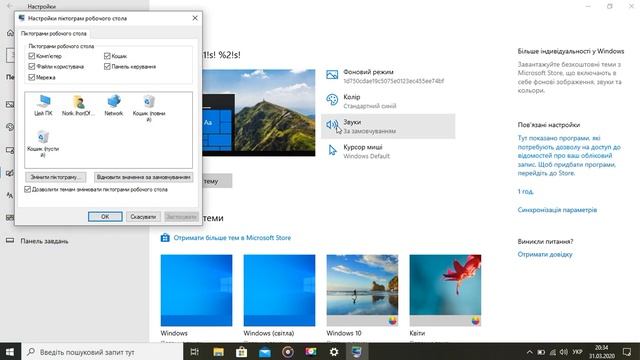Screen dimensions: 640x360
Task: Open Колір Стандартний синій setting
Action: coord(388,101)
